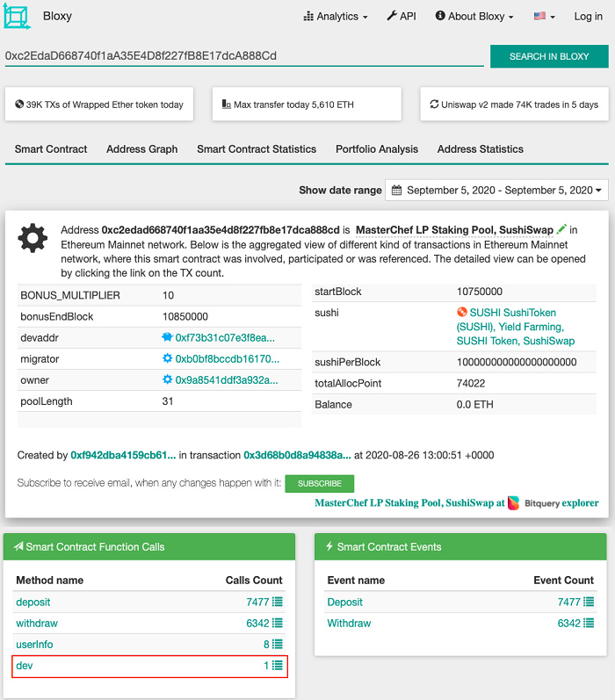Open the withdraw method link

click(37, 624)
